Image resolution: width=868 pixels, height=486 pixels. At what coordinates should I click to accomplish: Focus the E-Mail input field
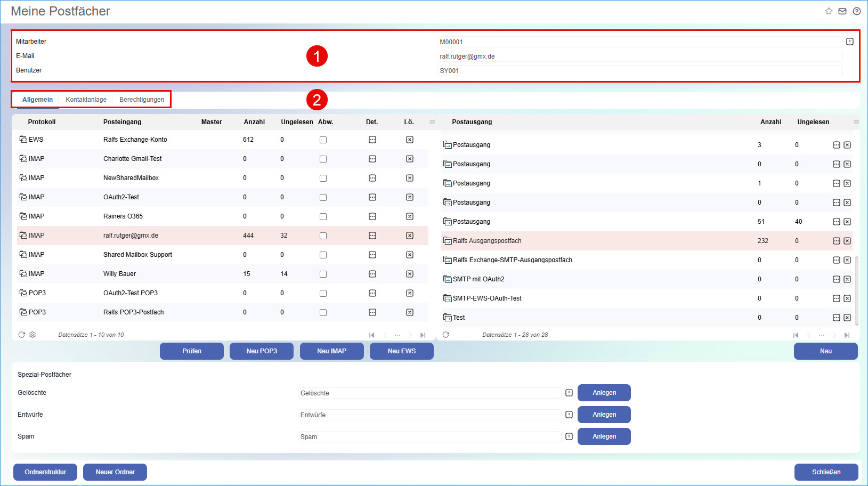click(x=640, y=56)
